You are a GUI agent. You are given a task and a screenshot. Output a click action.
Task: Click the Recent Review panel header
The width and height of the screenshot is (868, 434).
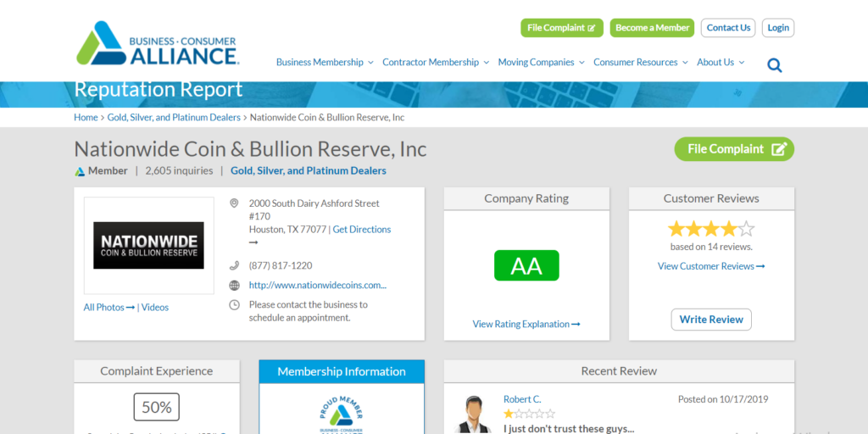[619, 371]
